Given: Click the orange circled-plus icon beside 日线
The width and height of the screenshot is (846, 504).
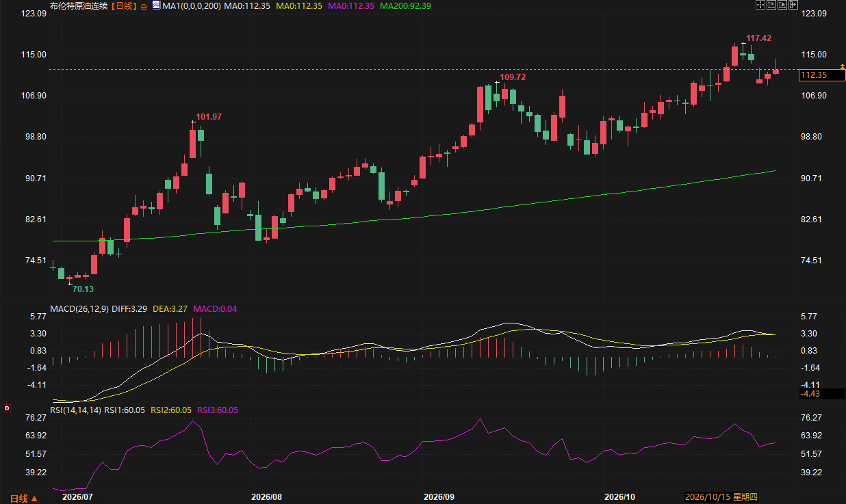Looking at the screenshot, I should point(144,7).
